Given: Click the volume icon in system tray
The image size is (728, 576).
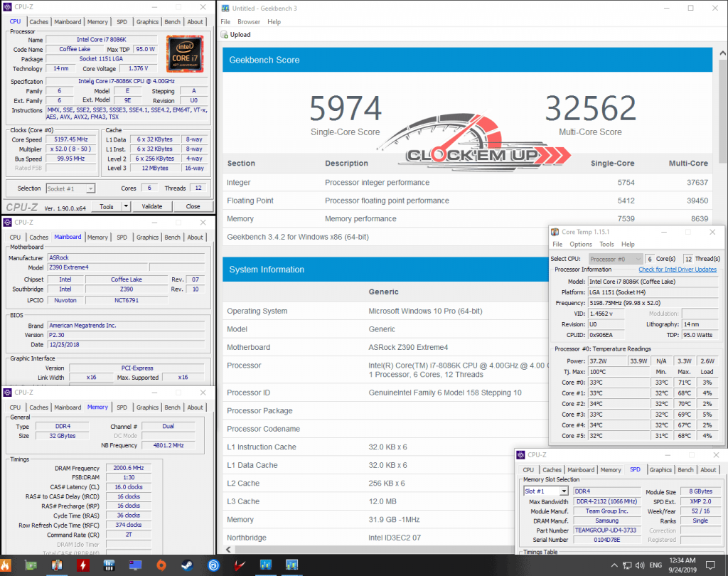Looking at the screenshot, I should pos(640,565).
